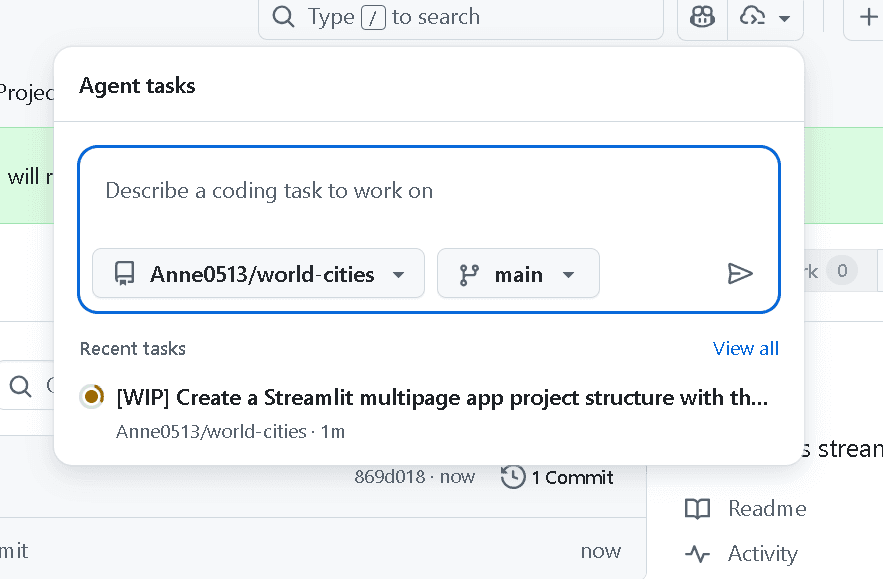Click the plus create-new icon
The width and height of the screenshot is (883, 579).
coord(867,17)
